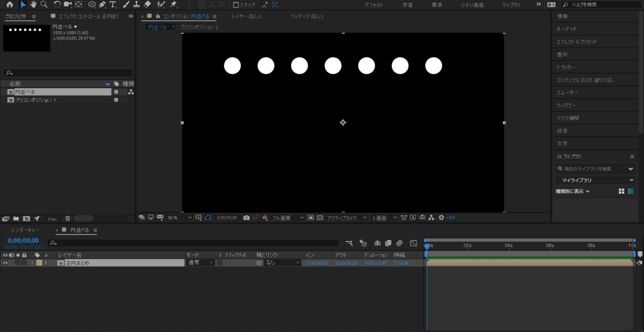Open the レンダーキュー tab
644x332 pixels.
point(26,230)
